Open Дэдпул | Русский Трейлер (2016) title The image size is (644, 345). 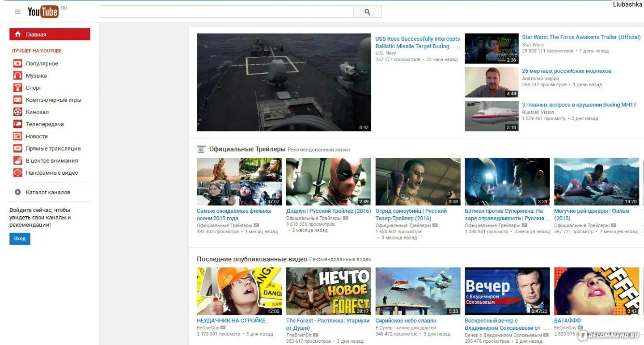(x=329, y=211)
